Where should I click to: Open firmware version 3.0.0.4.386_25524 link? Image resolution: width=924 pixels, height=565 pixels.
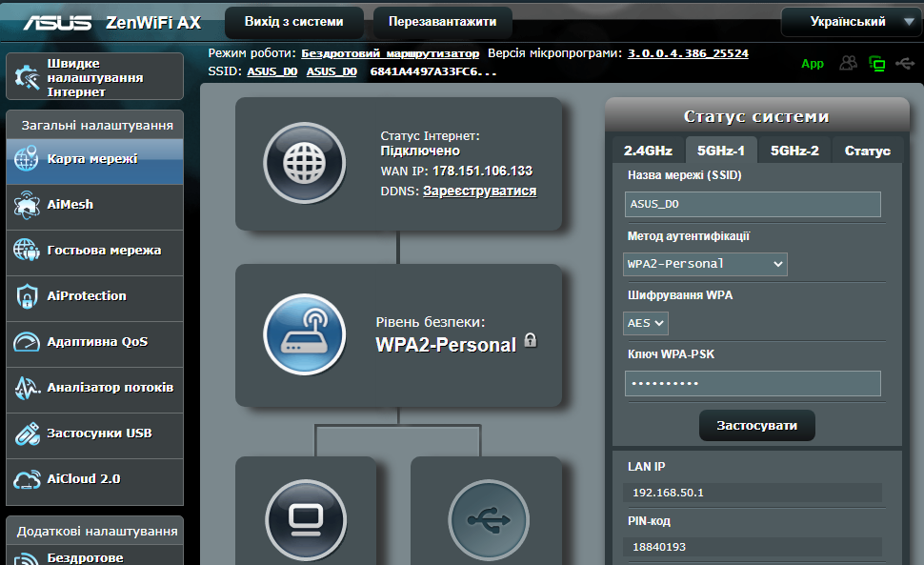[688, 53]
